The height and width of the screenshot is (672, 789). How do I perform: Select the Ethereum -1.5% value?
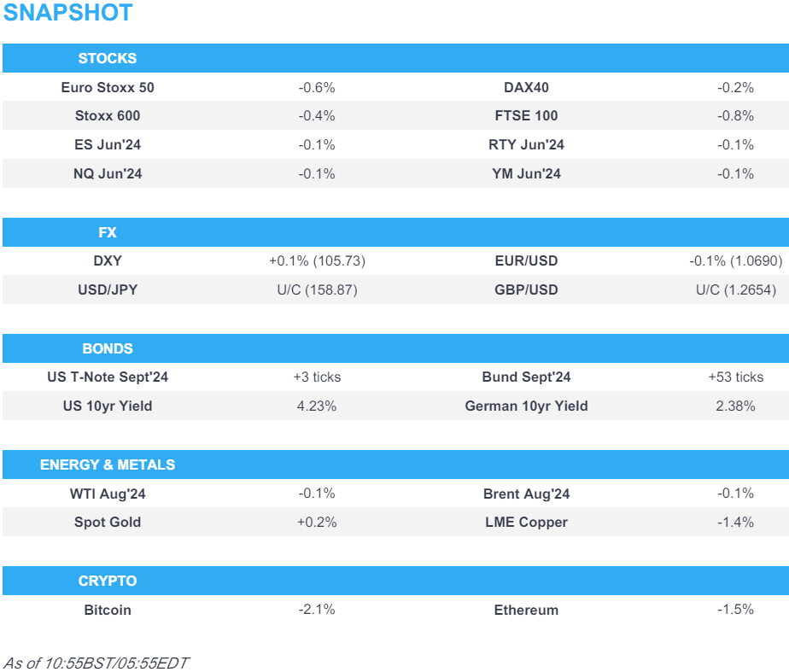coord(735,611)
